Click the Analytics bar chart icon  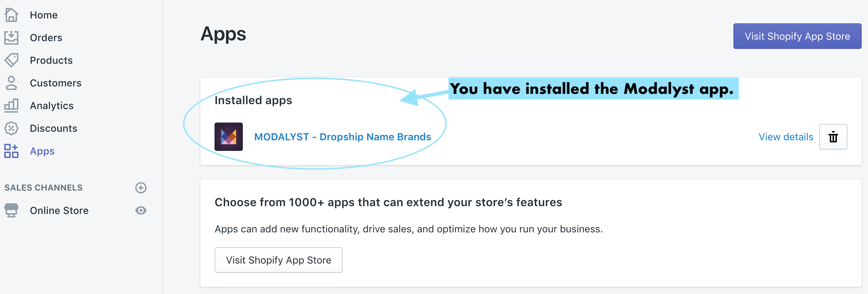pyautogui.click(x=11, y=106)
